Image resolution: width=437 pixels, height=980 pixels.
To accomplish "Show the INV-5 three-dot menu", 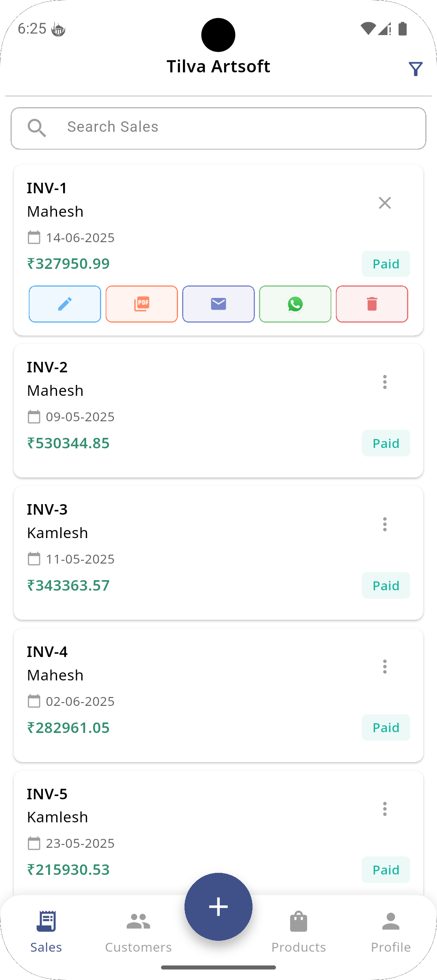I will pyautogui.click(x=385, y=809).
